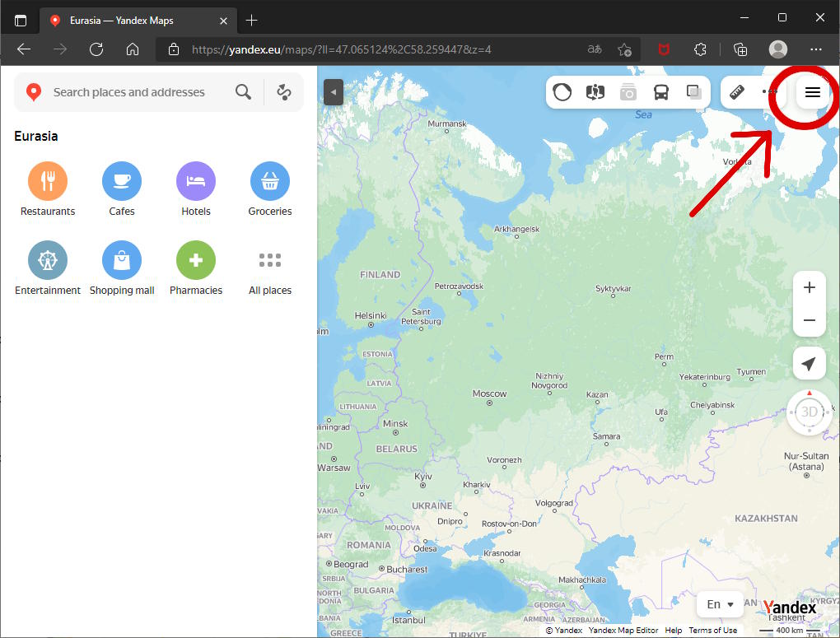The width and height of the screenshot is (840, 638).
Task: Open the Shopping mall category
Action: pos(122,268)
